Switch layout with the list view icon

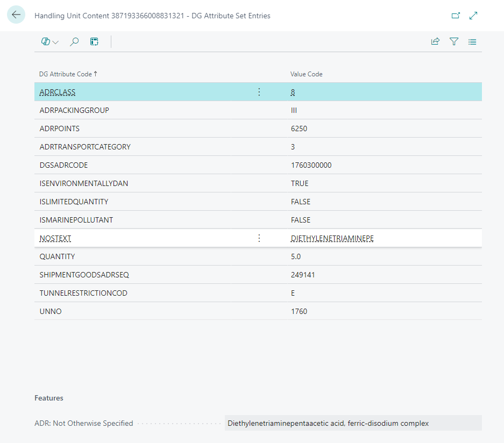pos(472,42)
